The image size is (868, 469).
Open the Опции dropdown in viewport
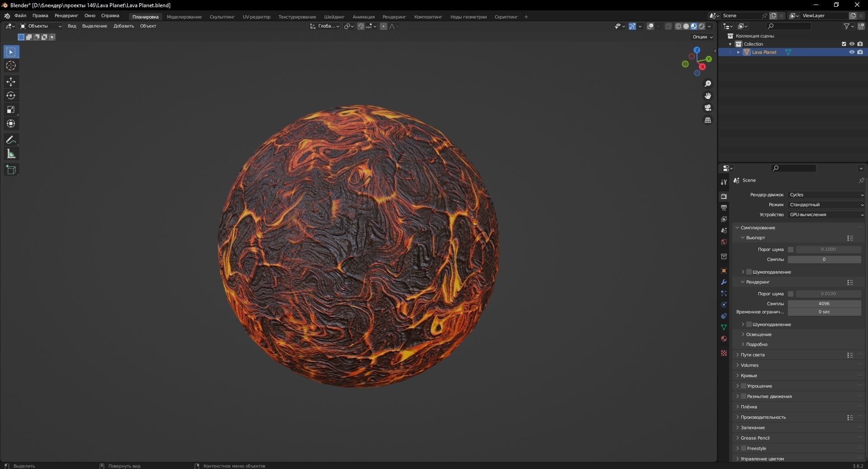(x=702, y=37)
